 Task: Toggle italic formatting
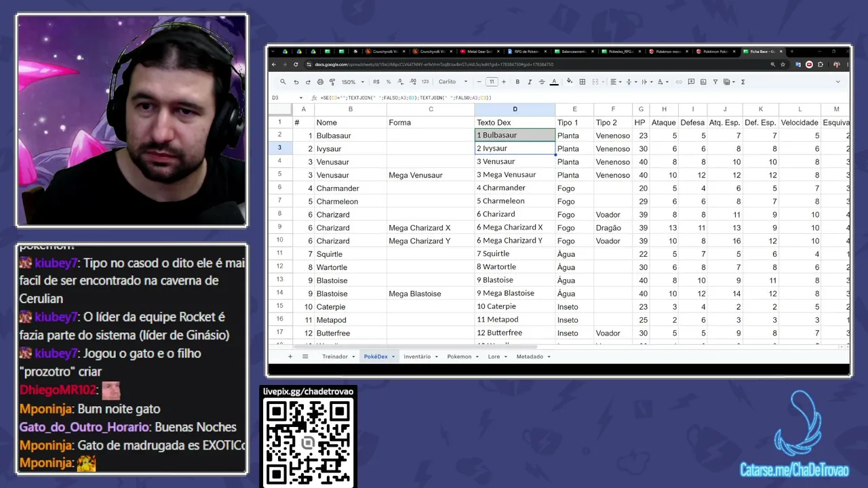[x=530, y=82]
